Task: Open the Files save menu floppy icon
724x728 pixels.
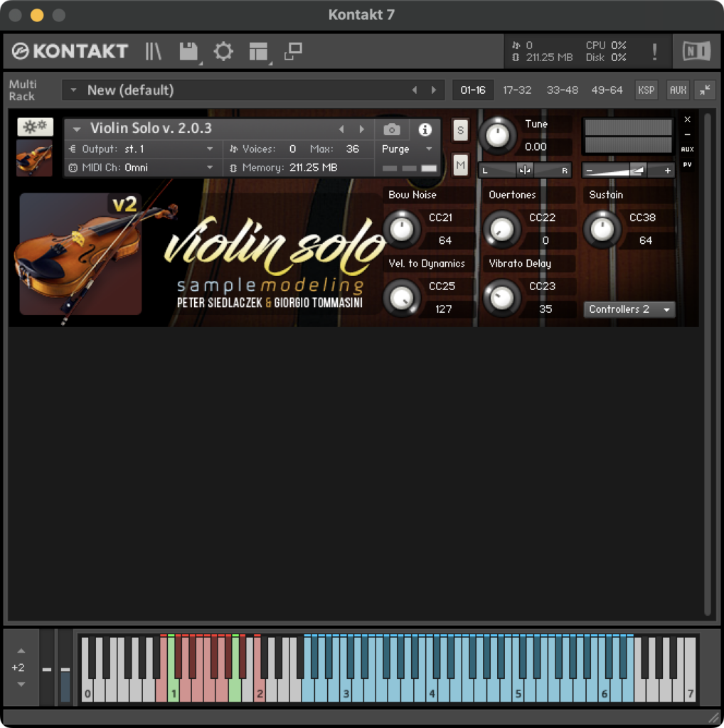Action: 189,51
